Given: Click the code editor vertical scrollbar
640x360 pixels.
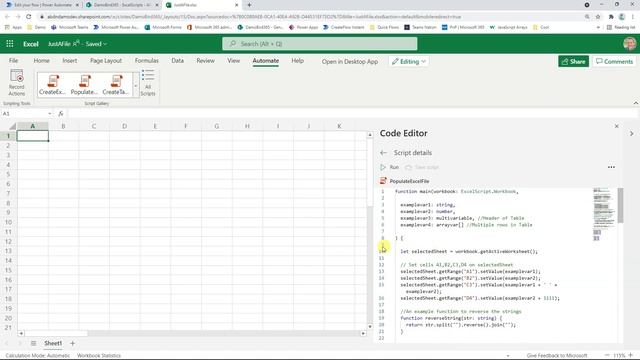Looking at the screenshot, I should coord(620,205).
